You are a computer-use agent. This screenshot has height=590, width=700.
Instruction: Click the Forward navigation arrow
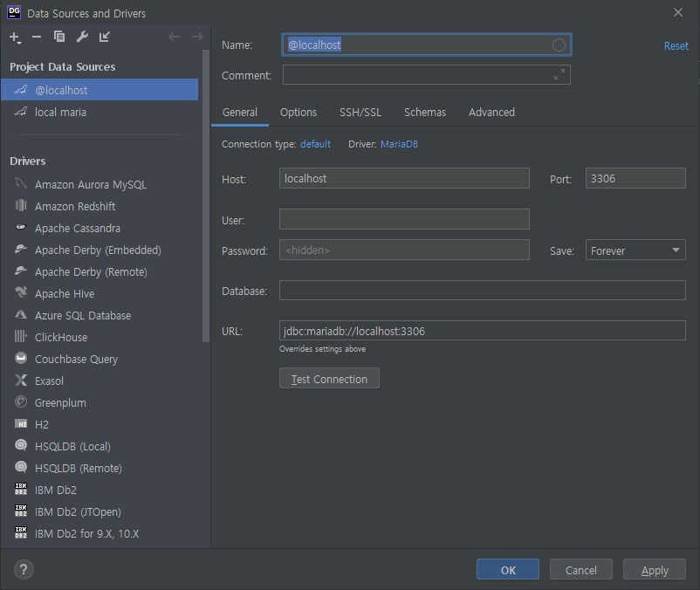click(x=197, y=37)
